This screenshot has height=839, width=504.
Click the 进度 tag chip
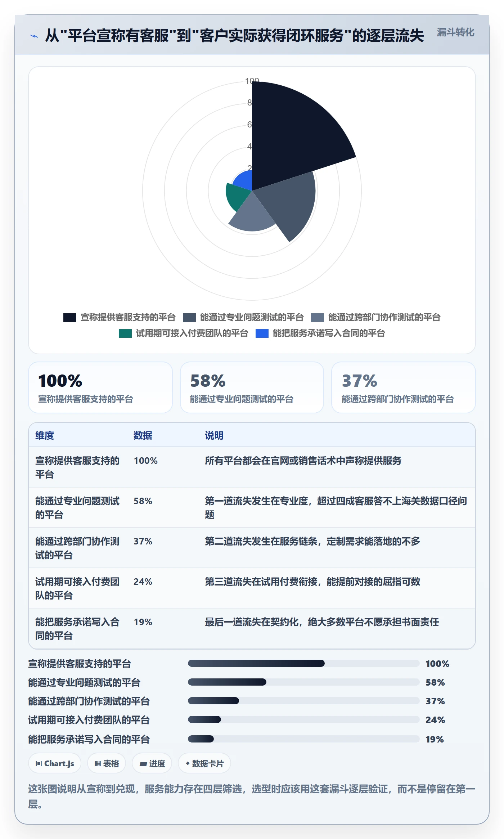coord(152,763)
